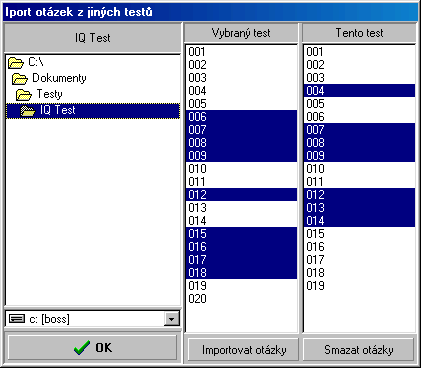Screen dimensions: 421x368
Task: Select question 005 in Vybraný test list
Action: pos(241,104)
